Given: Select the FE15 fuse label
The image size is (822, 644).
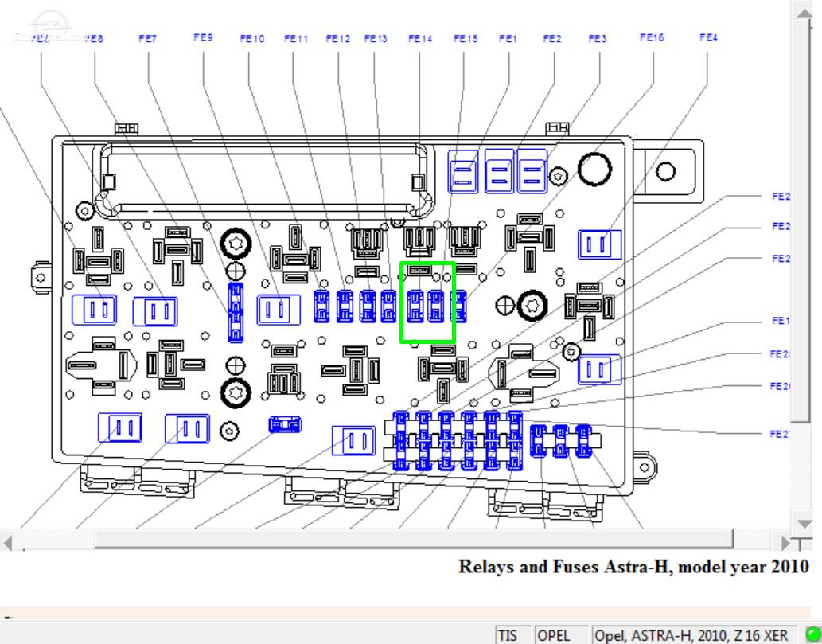Looking at the screenshot, I should click(x=466, y=38).
